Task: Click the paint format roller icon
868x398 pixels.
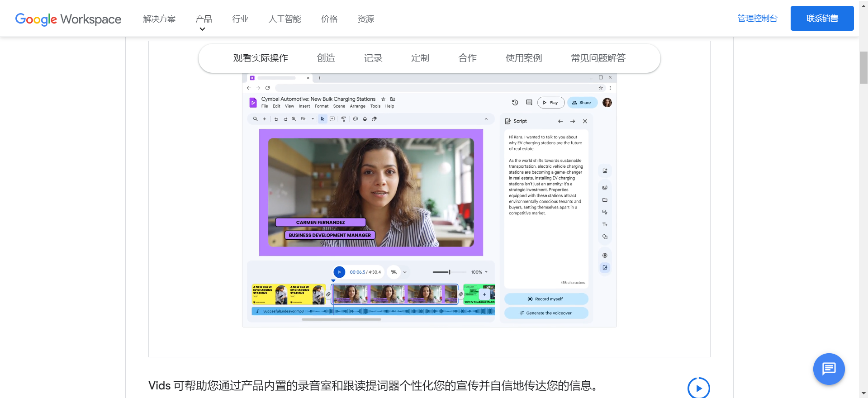Action: click(344, 119)
